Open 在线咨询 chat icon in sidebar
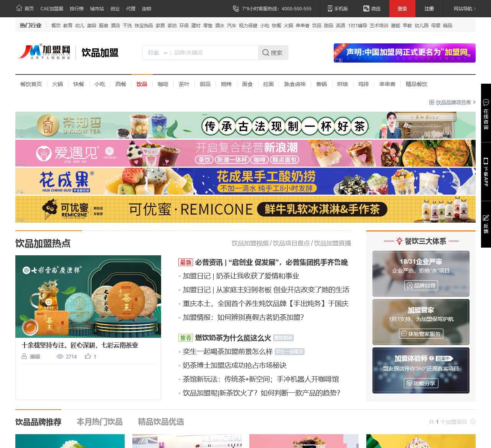491x448 pixels. click(x=486, y=102)
